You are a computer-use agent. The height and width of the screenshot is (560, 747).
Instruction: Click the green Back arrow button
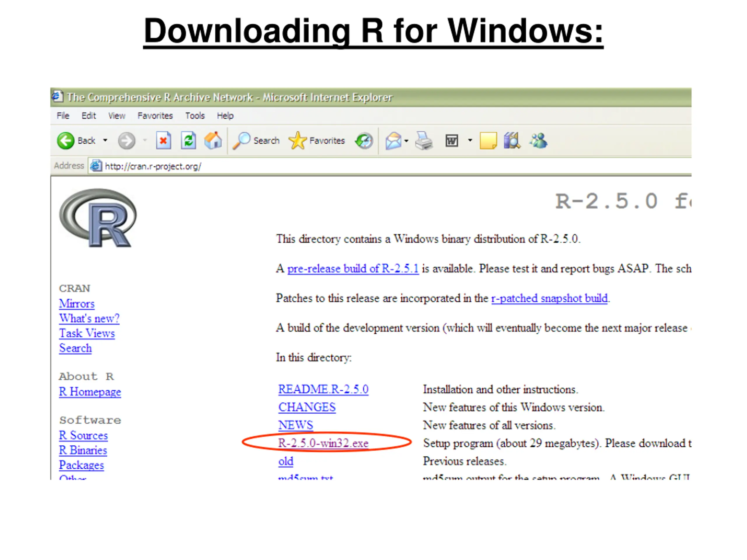pyautogui.click(x=66, y=140)
